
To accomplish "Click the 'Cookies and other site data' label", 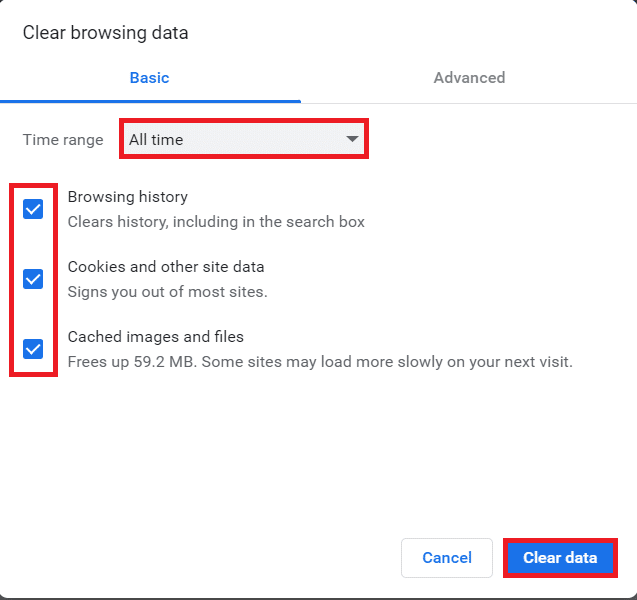I will [x=166, y=267].
